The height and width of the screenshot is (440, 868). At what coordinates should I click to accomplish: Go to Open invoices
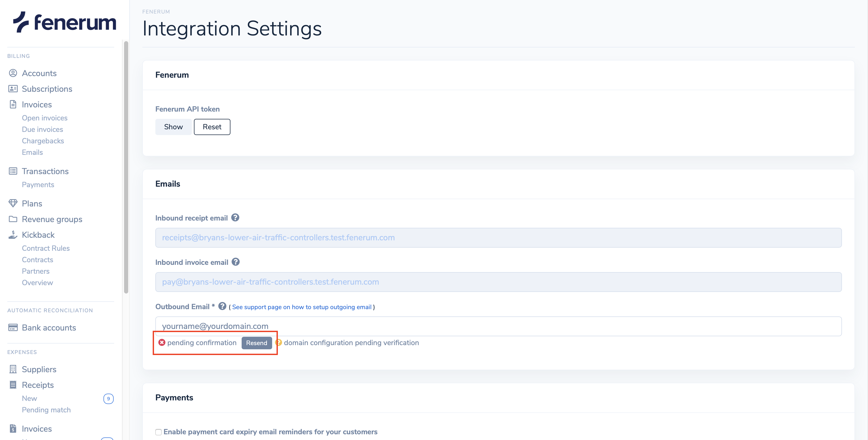(x=45, y=118)
